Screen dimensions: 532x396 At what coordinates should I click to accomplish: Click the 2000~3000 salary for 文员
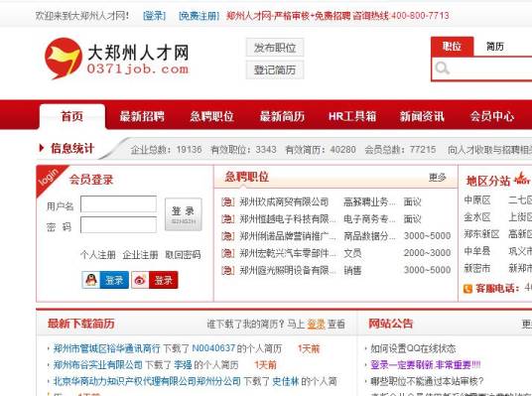[x=427, y=253]
